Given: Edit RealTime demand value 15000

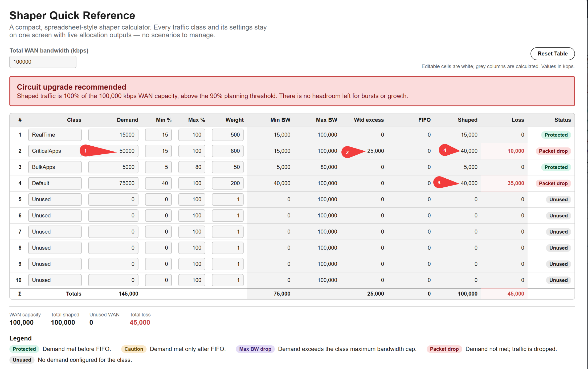Looking at the screenshot, I should coord(113,135).
